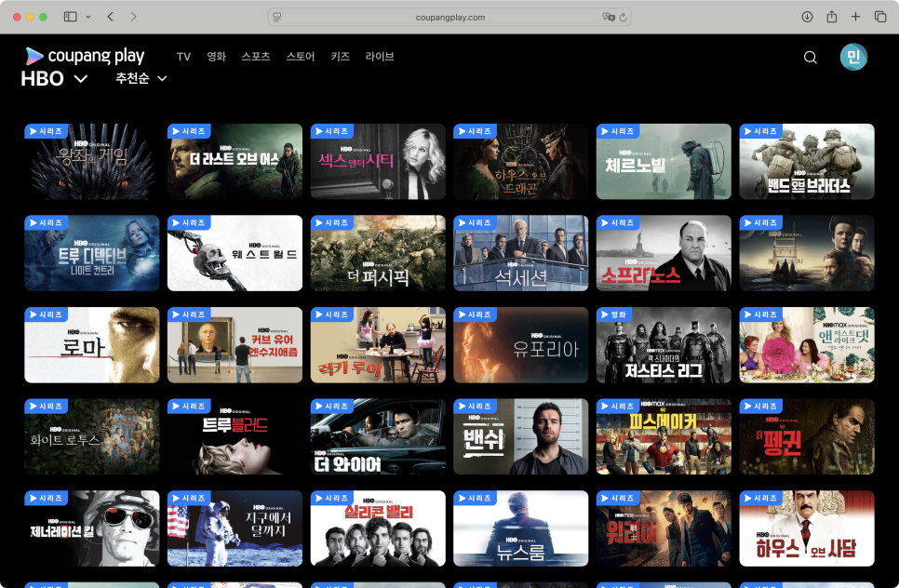Select the 영화 menu item
Viewport: 899px width, 588px height.
(x=216, y=56)
